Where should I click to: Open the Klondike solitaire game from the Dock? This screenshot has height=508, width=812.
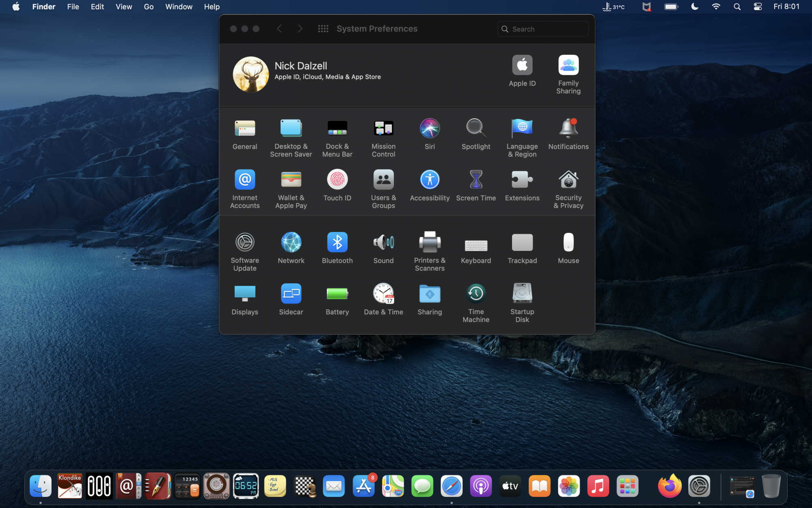pyautogui.click(x=70, y=486)
